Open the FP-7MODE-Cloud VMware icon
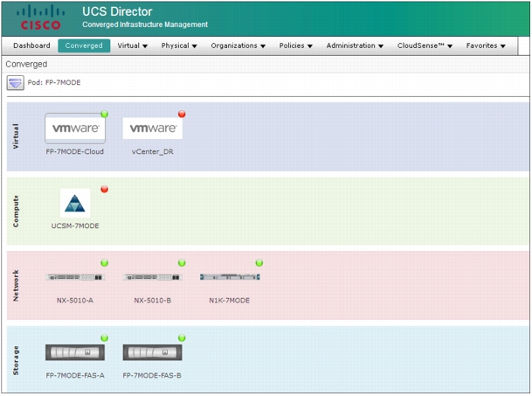The image size is (532, 396). click(x=75, y=129)
